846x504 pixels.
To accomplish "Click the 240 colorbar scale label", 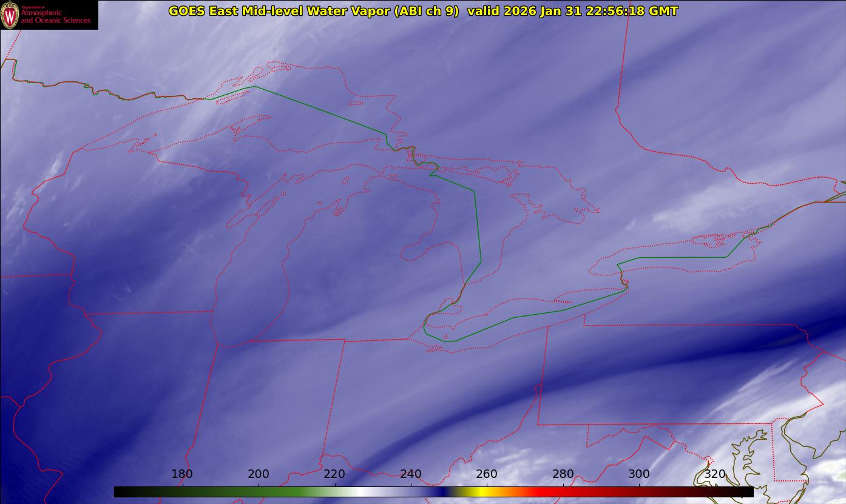I will click(411, 474).
